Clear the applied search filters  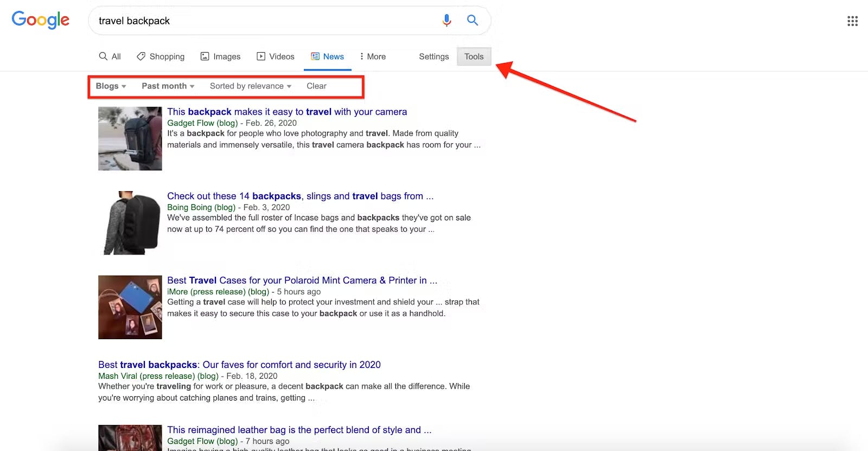click(316, 86)
